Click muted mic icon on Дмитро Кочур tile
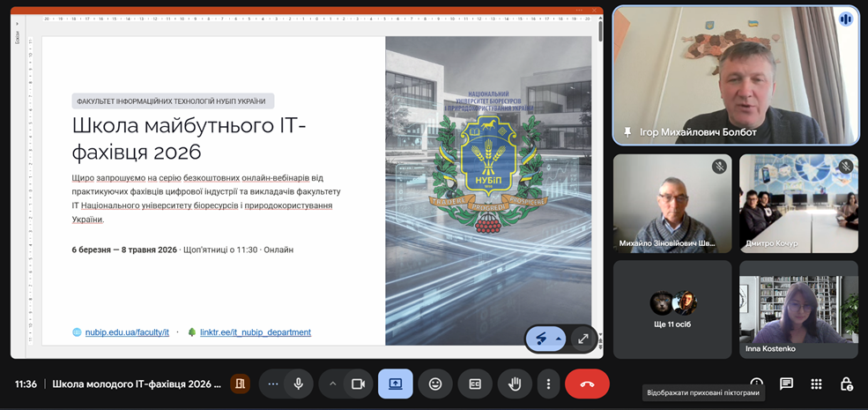 845,166
